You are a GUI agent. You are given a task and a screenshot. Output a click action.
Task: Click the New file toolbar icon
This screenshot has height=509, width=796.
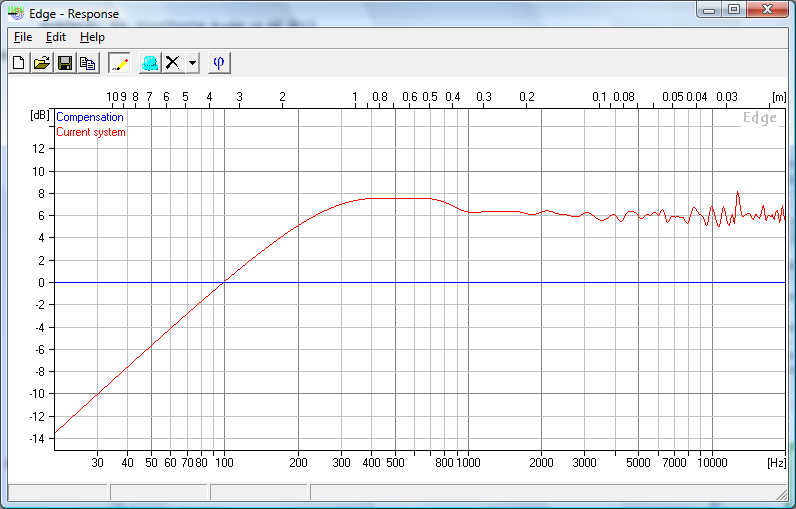(19, 63)
